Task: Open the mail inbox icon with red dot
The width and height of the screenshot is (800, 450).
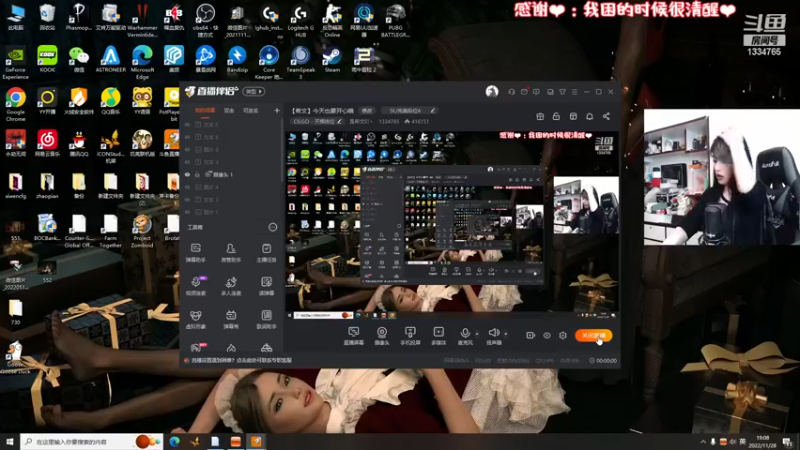Action: (x=524, y=92)
